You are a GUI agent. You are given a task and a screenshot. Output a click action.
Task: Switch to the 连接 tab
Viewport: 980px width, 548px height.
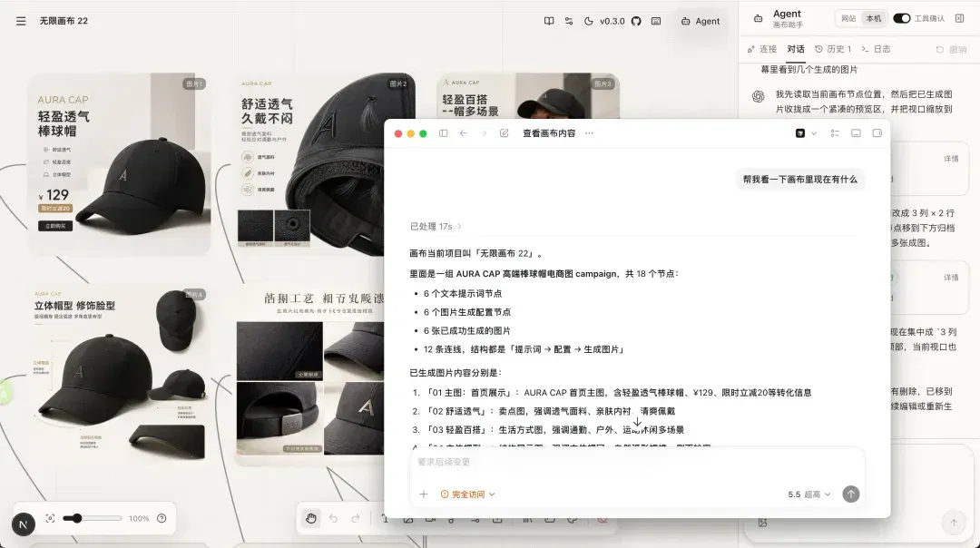[x=762, y=49]
